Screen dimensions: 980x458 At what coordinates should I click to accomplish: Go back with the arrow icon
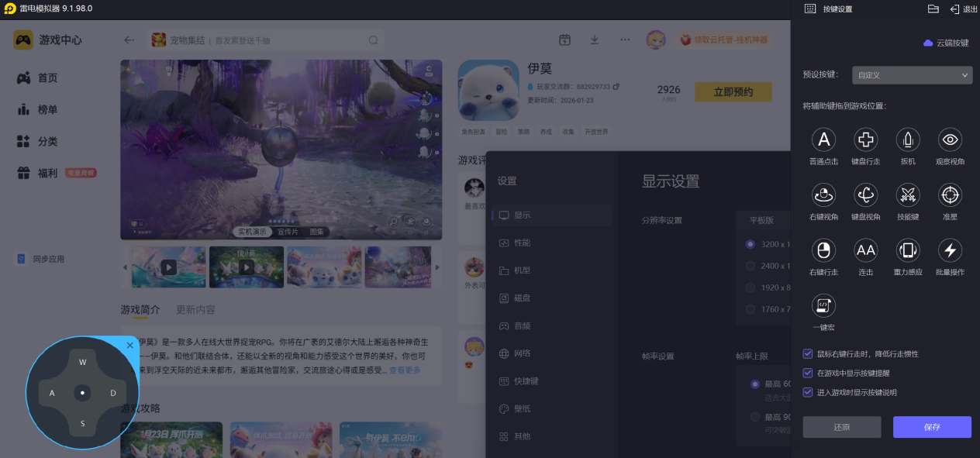point(129,40)
